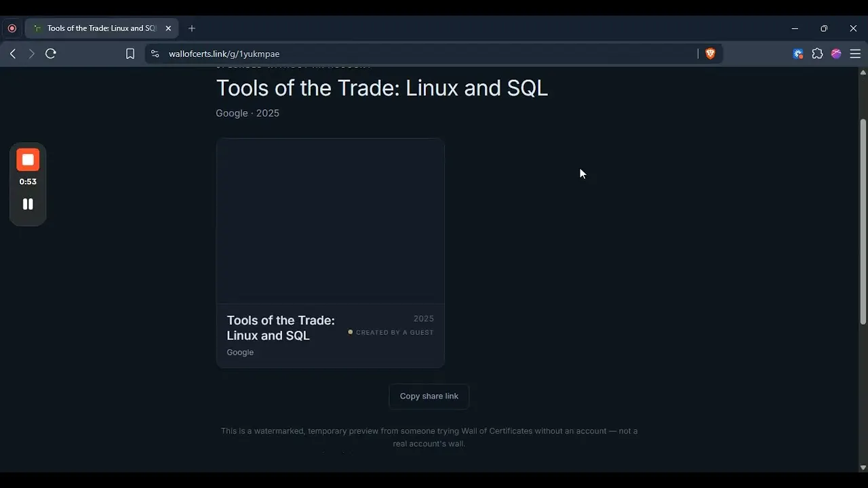Click the card title Tools of the Trade

pyautogui.click(x=281, y=328)
